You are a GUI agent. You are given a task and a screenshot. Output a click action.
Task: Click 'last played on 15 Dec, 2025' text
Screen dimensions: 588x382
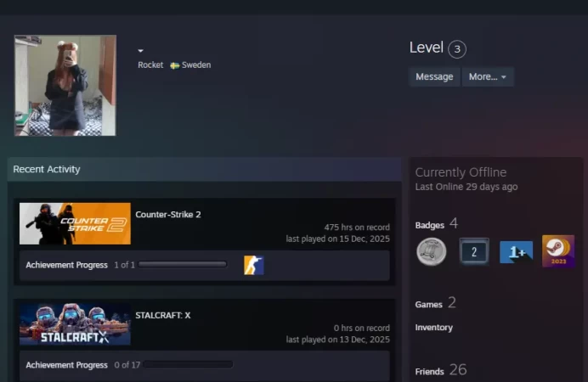tap(338, 239)
